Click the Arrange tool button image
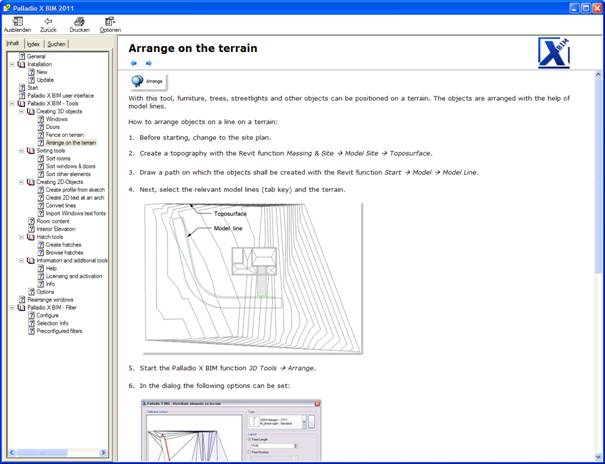The width and height of the screenshot is (605, 464). 148,80
